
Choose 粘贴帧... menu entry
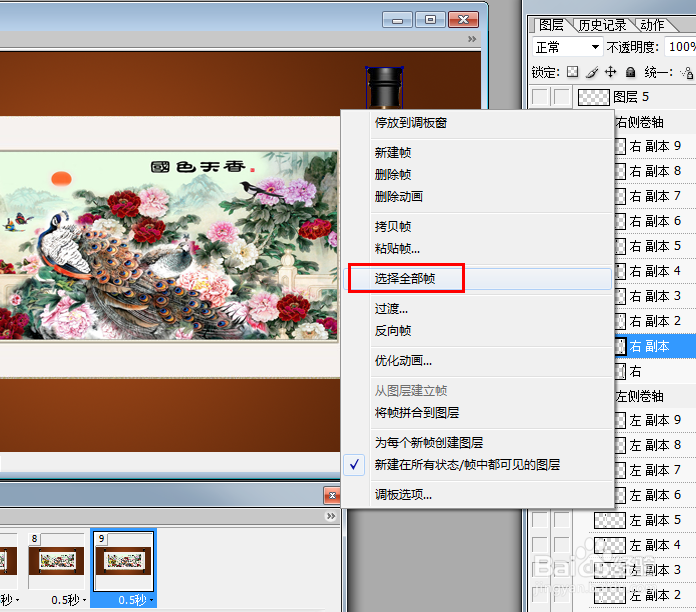[478, 249]
